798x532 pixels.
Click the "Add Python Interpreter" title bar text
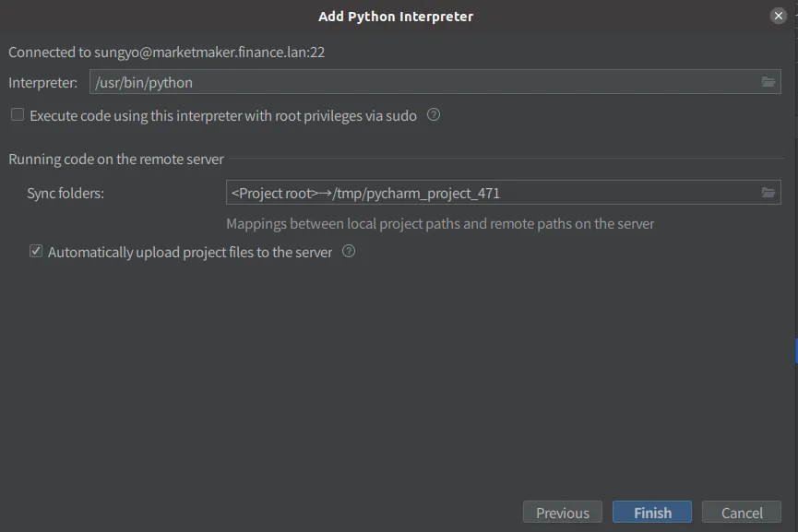click(x=396, y=17)
